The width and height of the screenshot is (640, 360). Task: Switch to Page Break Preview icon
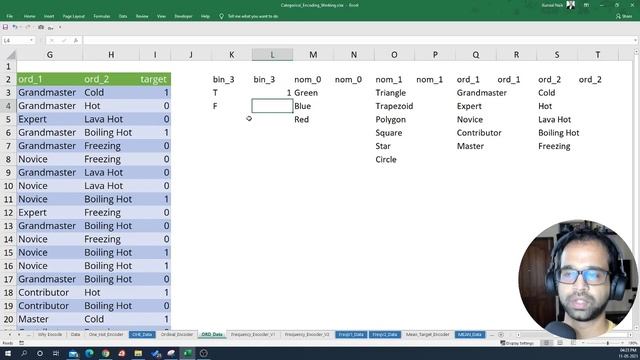[x=573, y=343]
